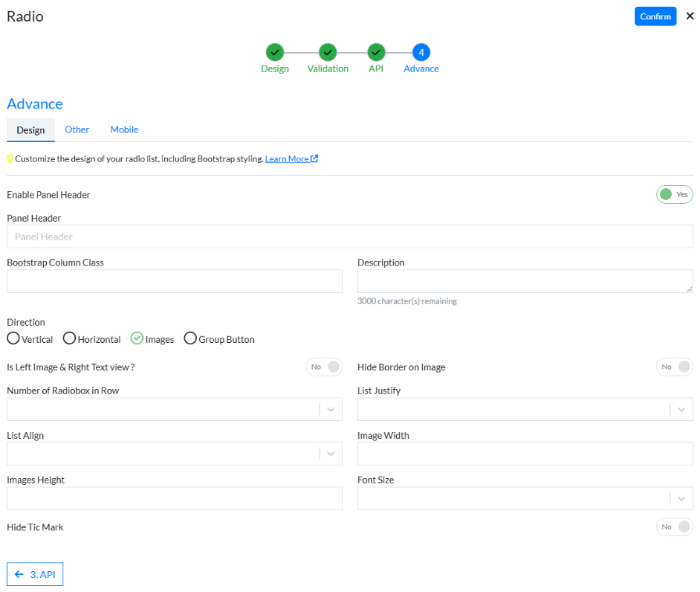The width and height of the screenshot is (700, 592).
Task: Disable the Enable Panel Header toggle
Action: click(674, 194)
